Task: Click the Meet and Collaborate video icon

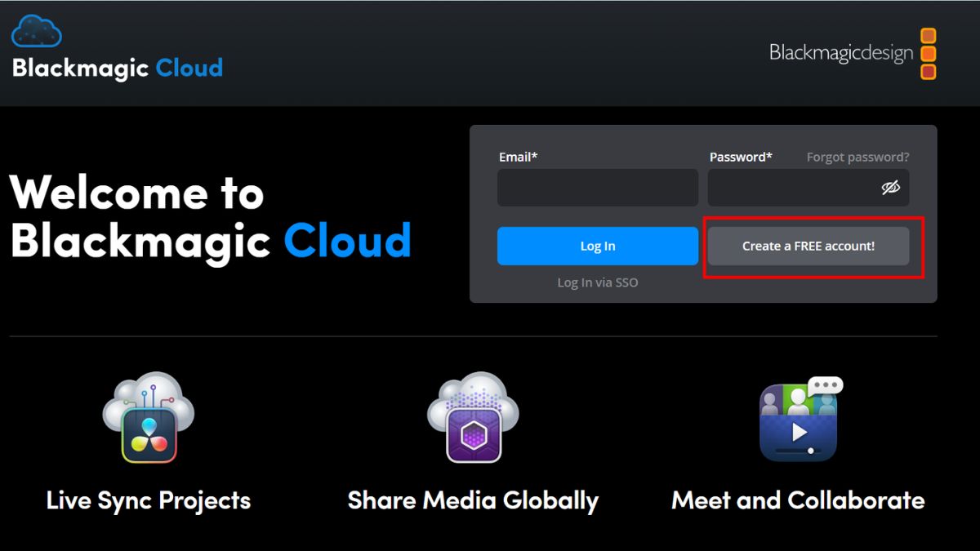Action: 800,420
